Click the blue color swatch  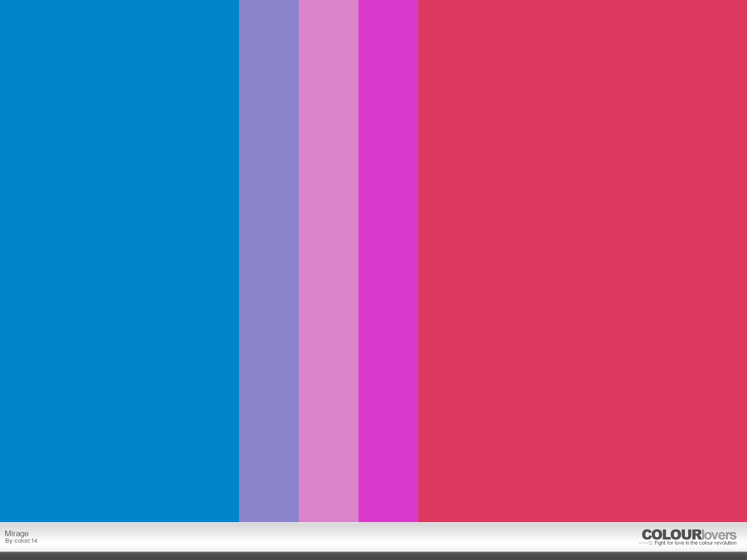point(120,261)
